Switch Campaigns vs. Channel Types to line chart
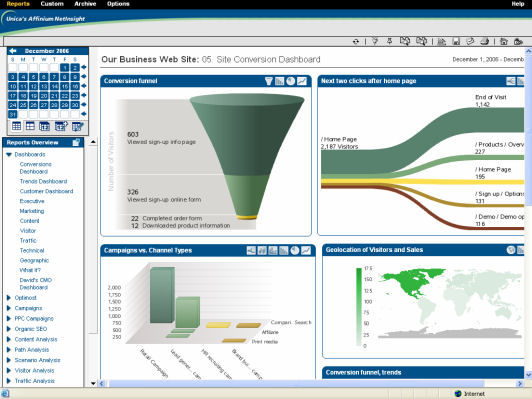 tap(306, 250)
